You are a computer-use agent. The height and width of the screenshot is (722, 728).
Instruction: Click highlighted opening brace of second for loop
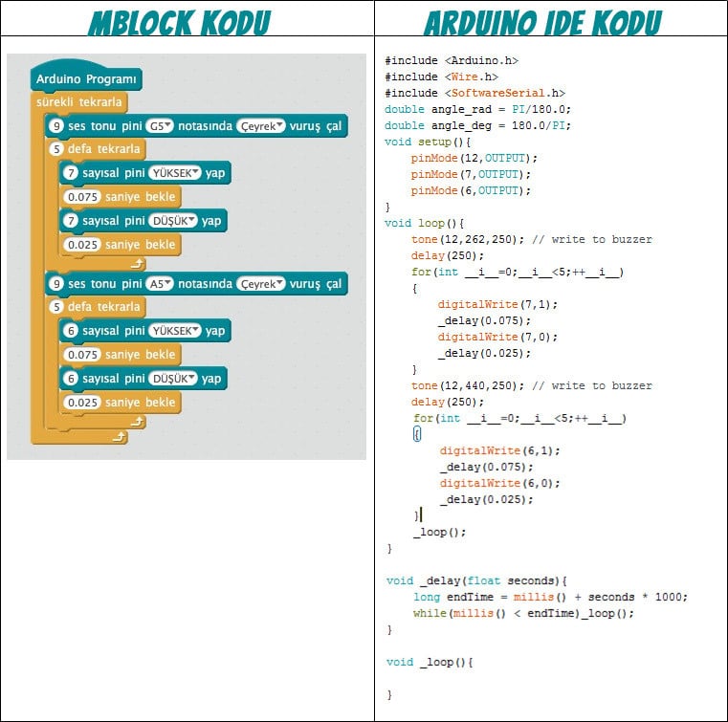417,434
